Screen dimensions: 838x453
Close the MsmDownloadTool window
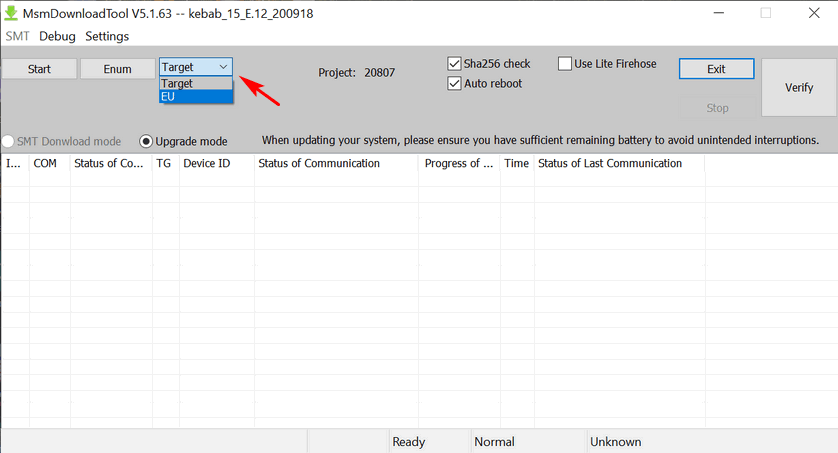(814, 13)
